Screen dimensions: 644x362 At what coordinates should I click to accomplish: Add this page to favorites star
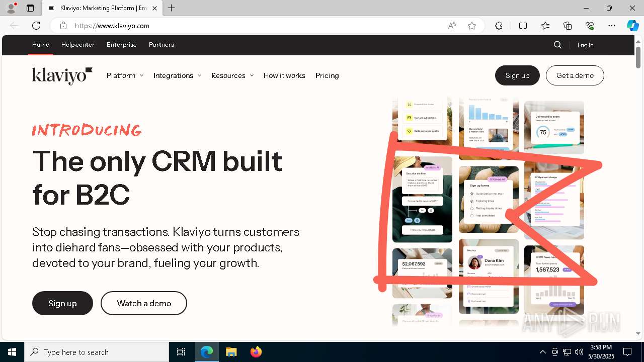click(471, 26)
